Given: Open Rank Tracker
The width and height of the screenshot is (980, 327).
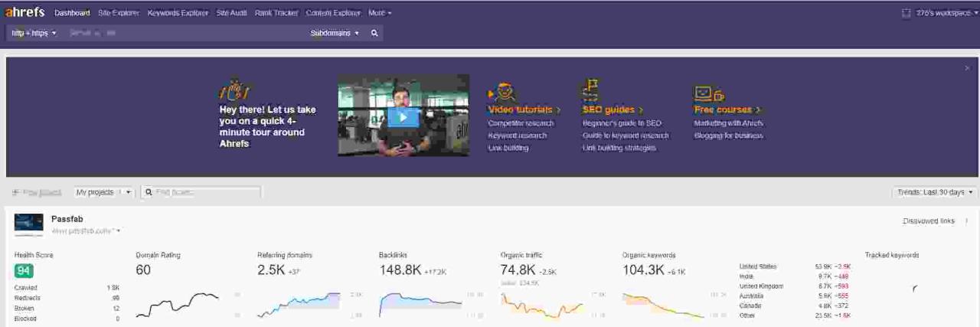Looking at the screenshot, I should point(276,13).
